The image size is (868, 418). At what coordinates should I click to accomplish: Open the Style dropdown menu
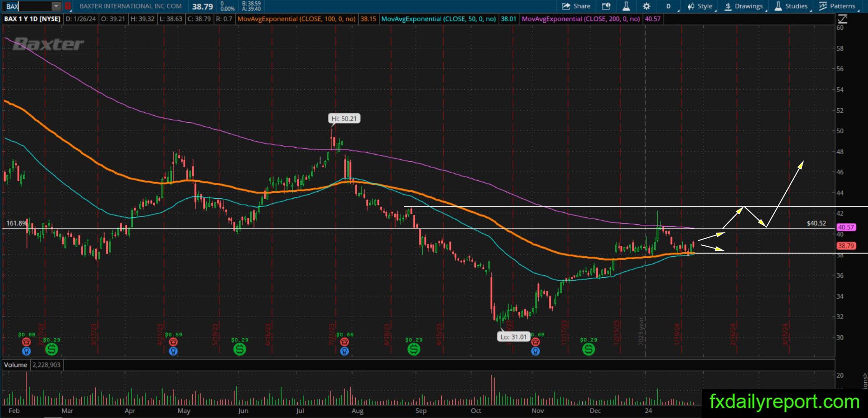pyautogui.click(x=701, y=7)
